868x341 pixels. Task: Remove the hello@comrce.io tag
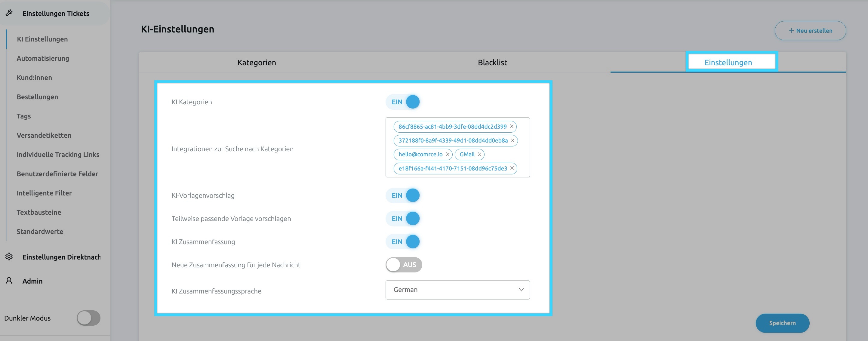448,154
